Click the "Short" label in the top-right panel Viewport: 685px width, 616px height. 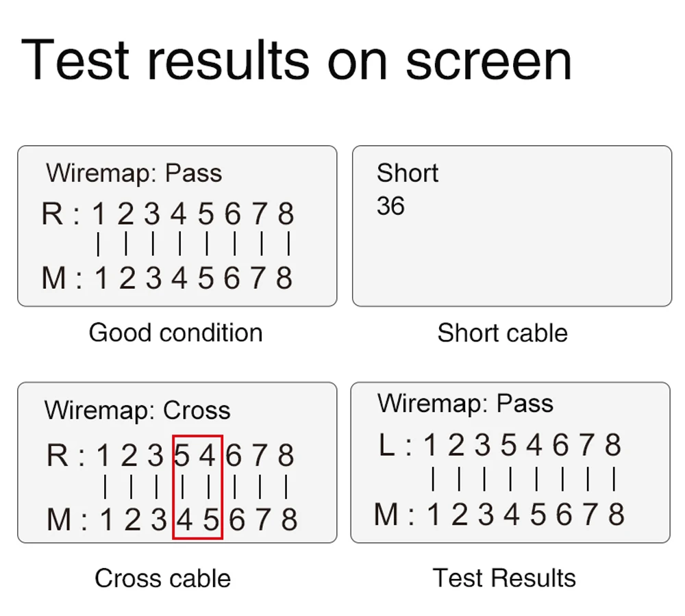pos(407,173)
